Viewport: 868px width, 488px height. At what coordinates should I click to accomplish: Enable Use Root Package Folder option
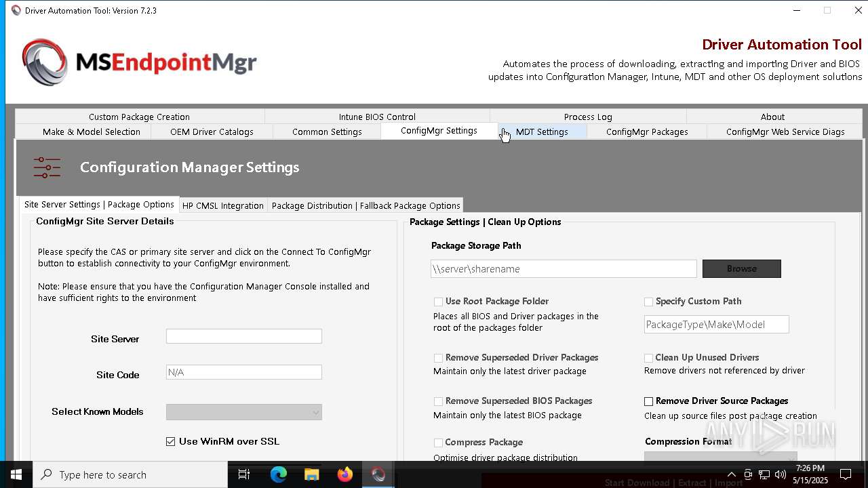click(x=438, y=302)
